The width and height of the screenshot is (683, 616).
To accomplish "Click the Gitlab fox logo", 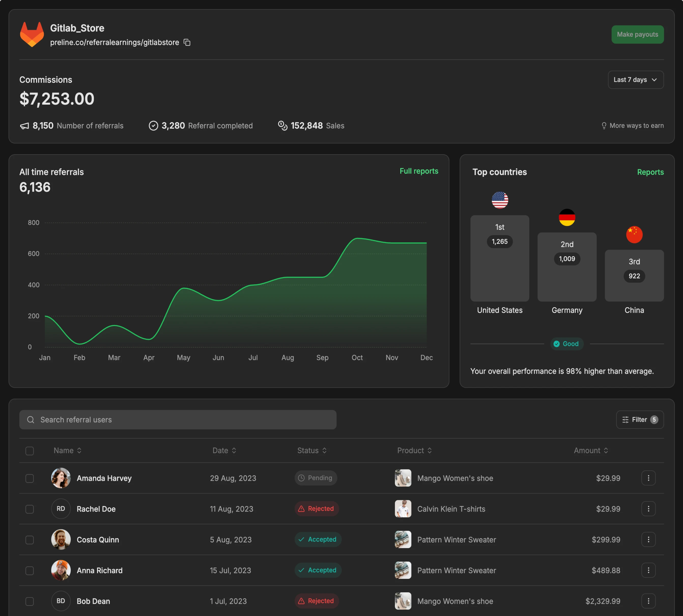I will tap(32, 35).
